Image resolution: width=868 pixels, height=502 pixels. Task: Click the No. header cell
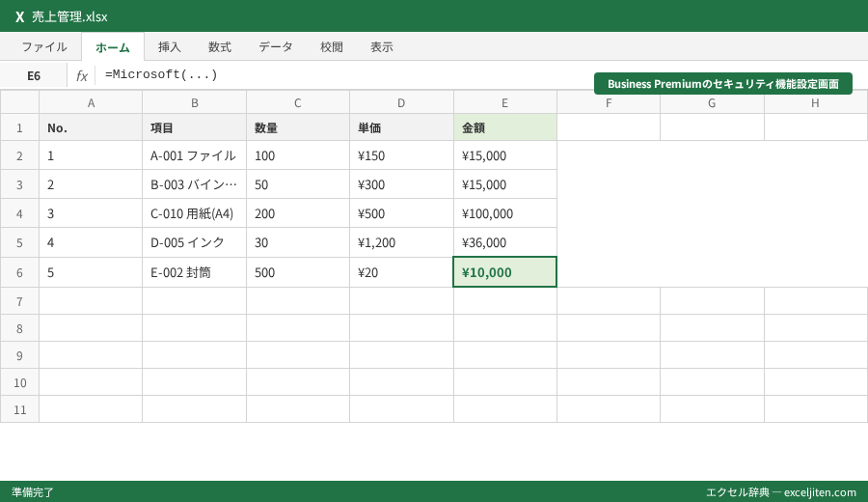coord(91,128)
